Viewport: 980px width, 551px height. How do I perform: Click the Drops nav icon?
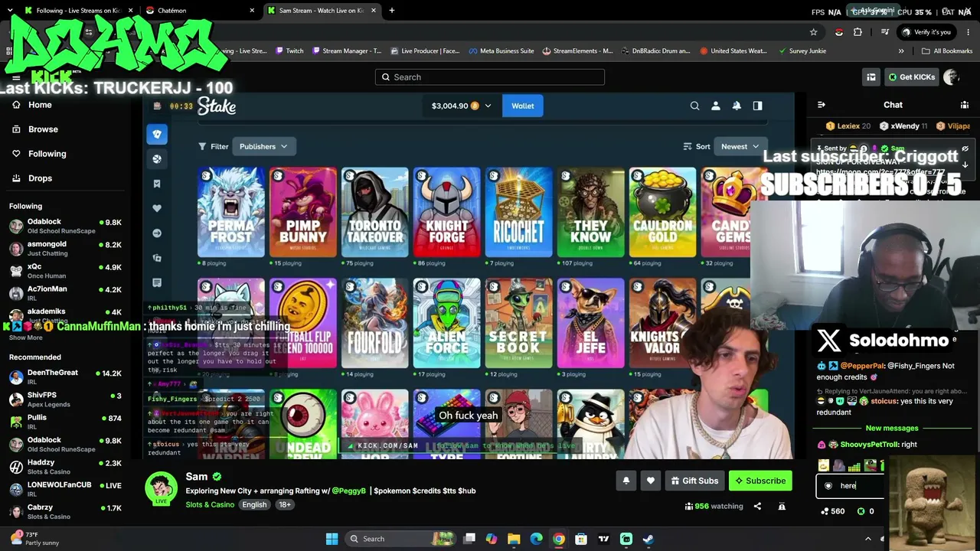pos(16,178)
